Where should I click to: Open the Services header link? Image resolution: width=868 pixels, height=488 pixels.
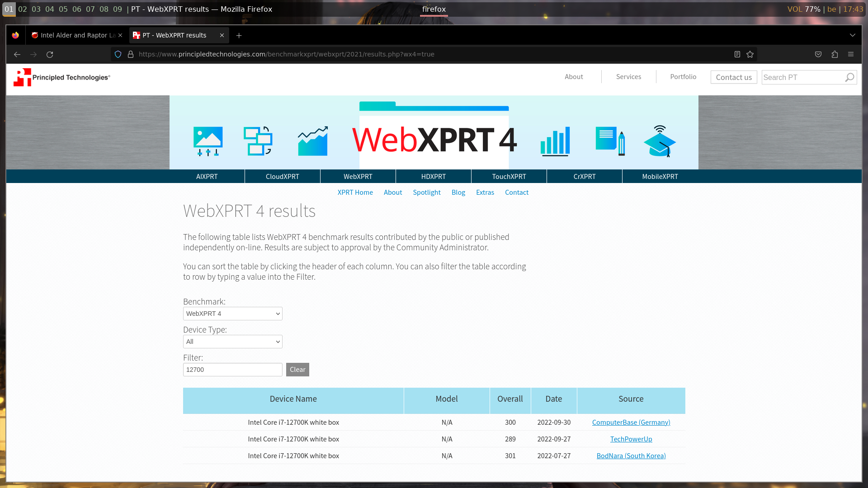[x=628, y=77]
